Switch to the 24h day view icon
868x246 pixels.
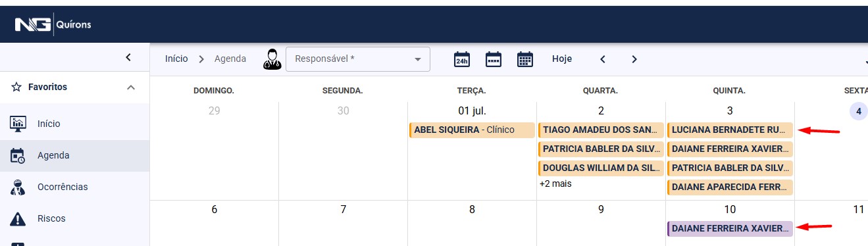462,59
